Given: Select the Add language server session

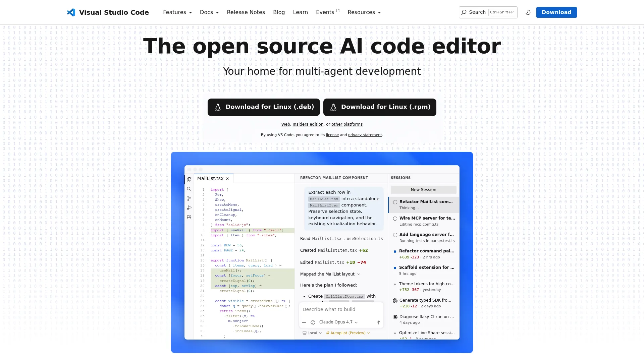Looking at the screenshot, I should tap(424, 238).
